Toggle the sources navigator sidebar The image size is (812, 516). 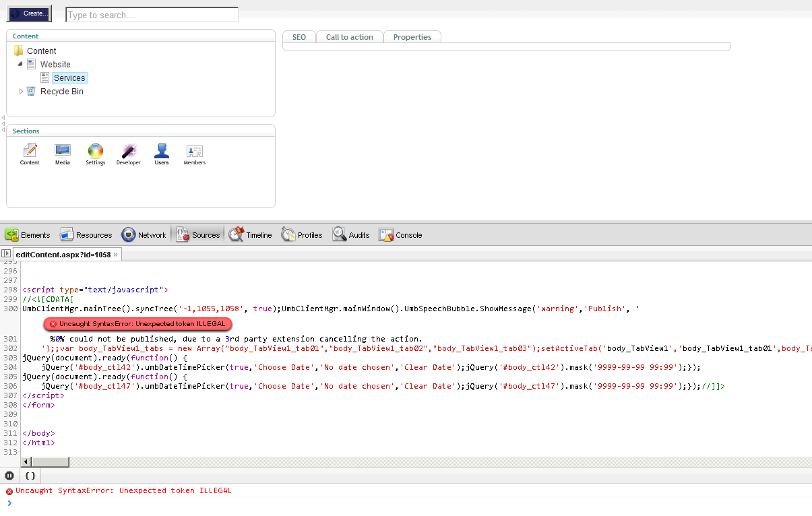click(6, 254)
